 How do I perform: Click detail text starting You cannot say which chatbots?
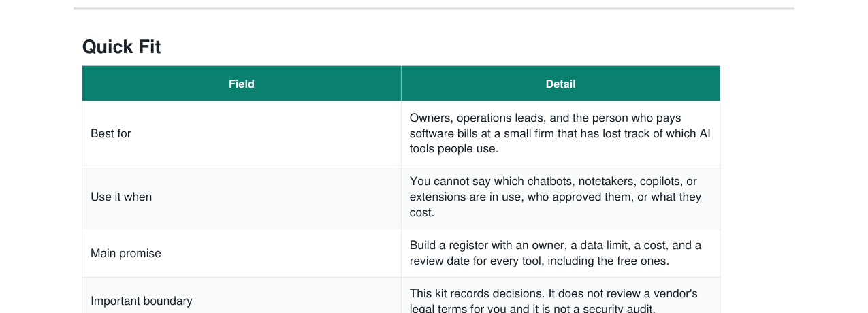(x=556, y=197)
